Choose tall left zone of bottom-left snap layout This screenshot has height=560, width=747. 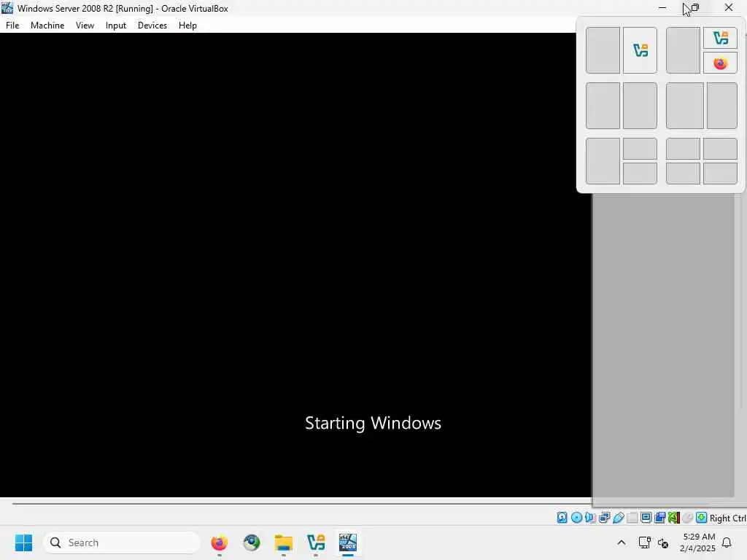(603, 161)
